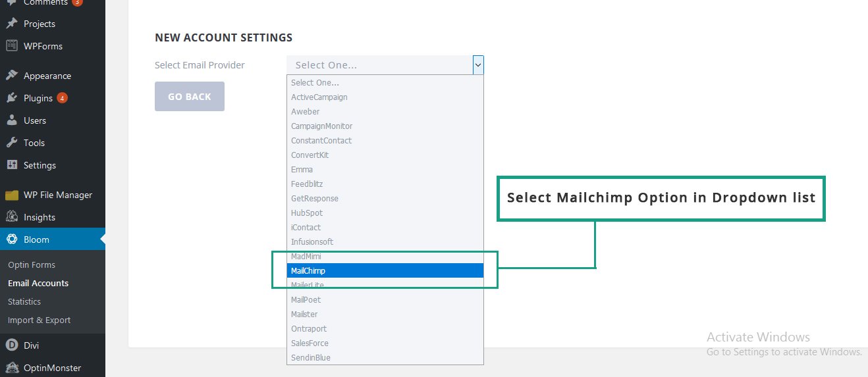Click the Bloom flower icon
This screenshot has width=868, height=377.
click(11, 239)
